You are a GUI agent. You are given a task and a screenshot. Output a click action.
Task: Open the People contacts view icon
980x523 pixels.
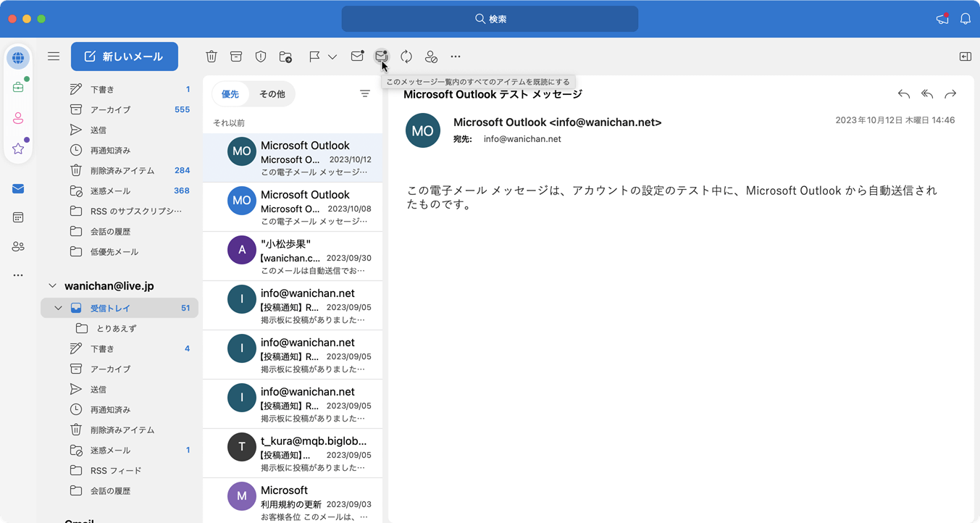[18, 246]
